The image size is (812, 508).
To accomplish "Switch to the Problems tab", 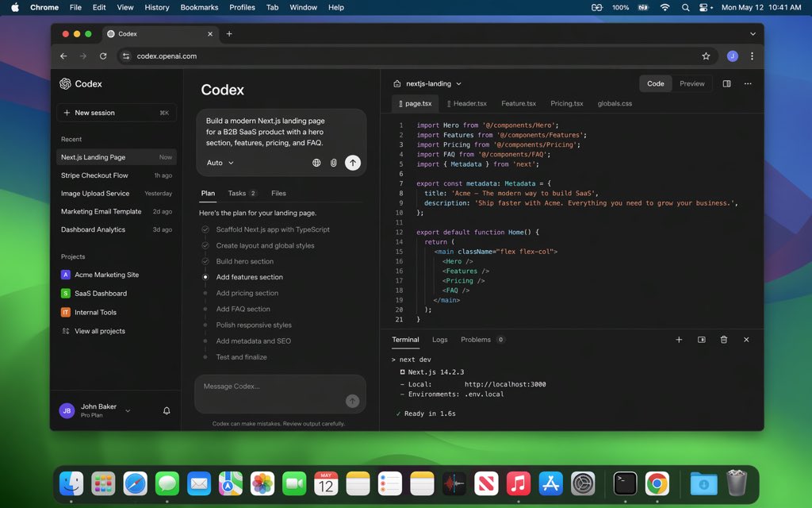I will (x=483, y=340).
